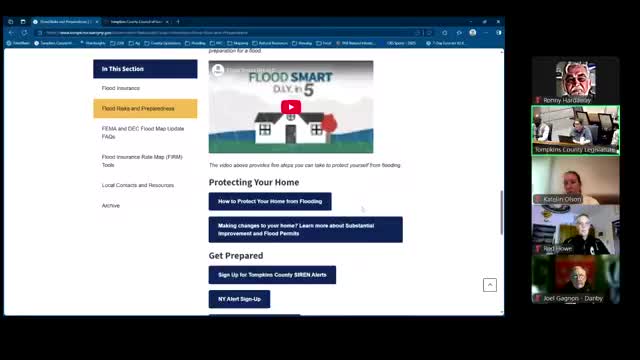Click the video caption about five steps

click(305, 165)
